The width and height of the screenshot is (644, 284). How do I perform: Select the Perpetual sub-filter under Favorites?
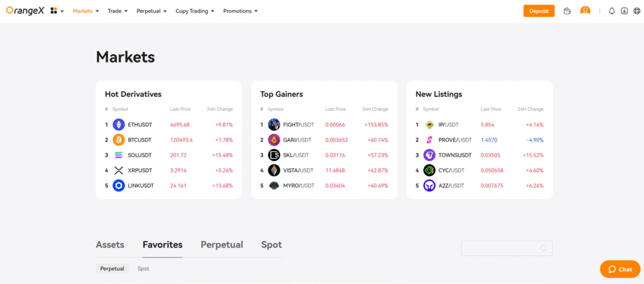113,269
